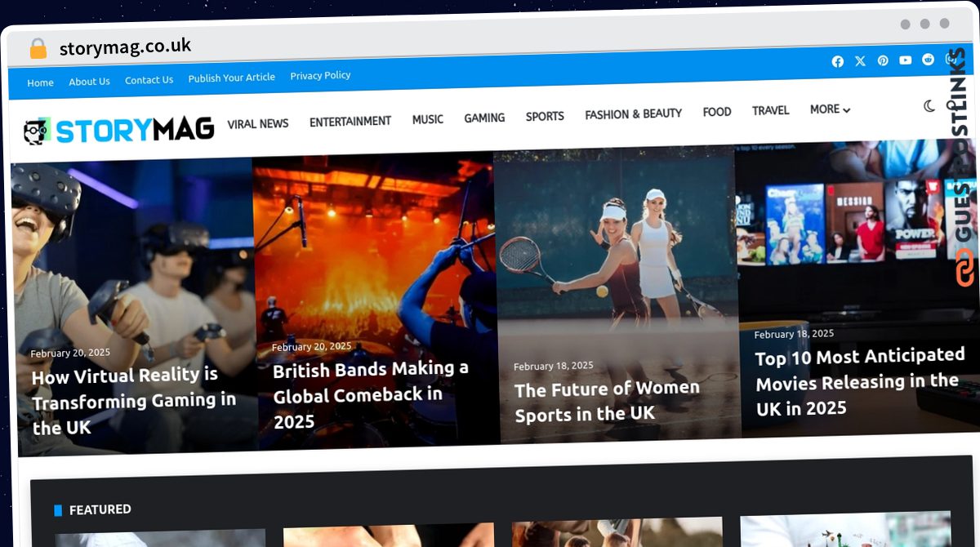Open the Privacy Policy link
The width and height of the screenshot is (980, 547).
(320, 75)
